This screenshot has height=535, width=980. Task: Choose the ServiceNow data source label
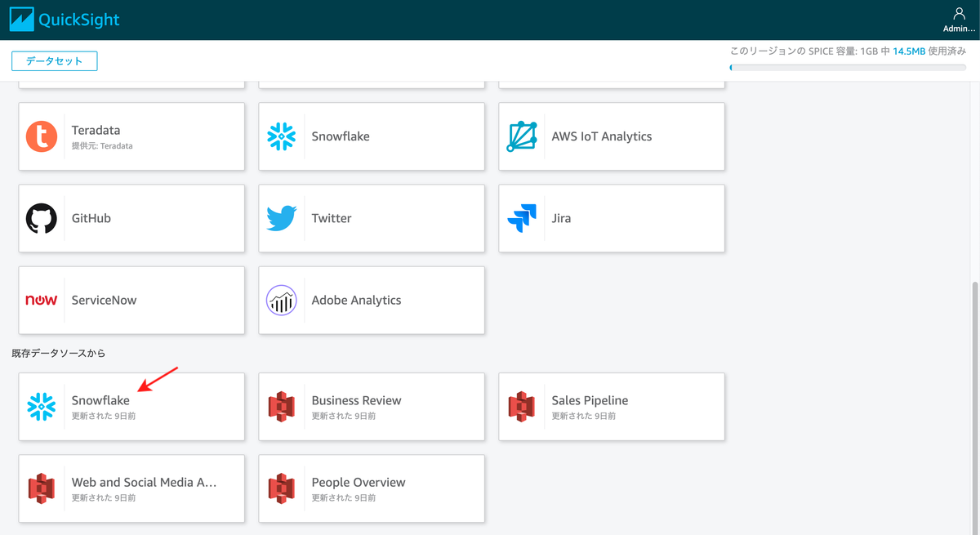click(105, 300)
